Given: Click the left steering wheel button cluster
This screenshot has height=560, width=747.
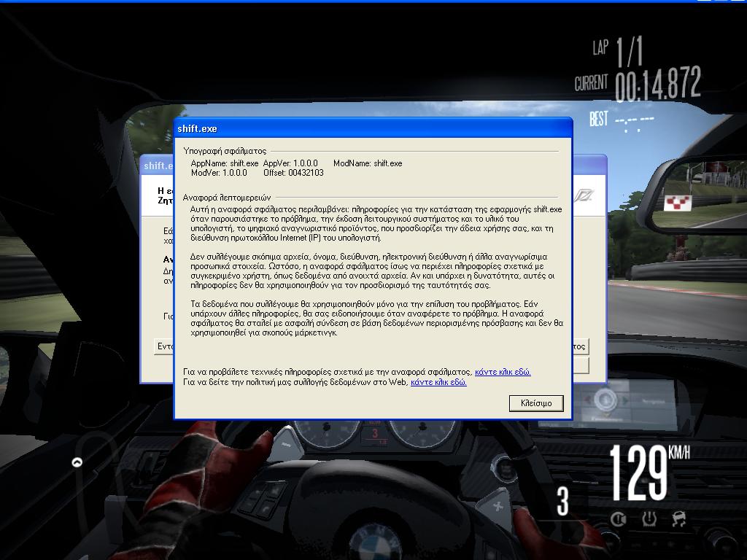Looking at the screenshot, I should click(x=263, y=501).
